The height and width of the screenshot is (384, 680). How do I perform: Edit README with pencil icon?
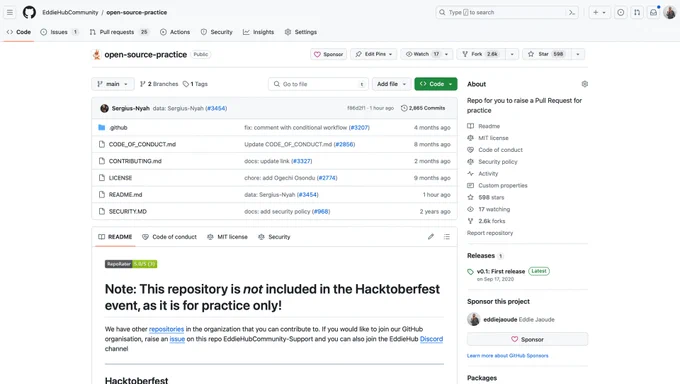point(431,236)
